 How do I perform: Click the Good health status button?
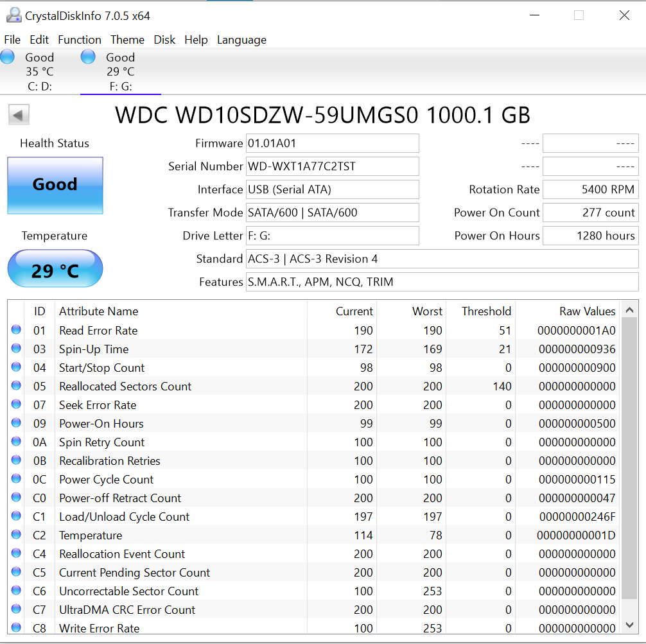[55, 185]
